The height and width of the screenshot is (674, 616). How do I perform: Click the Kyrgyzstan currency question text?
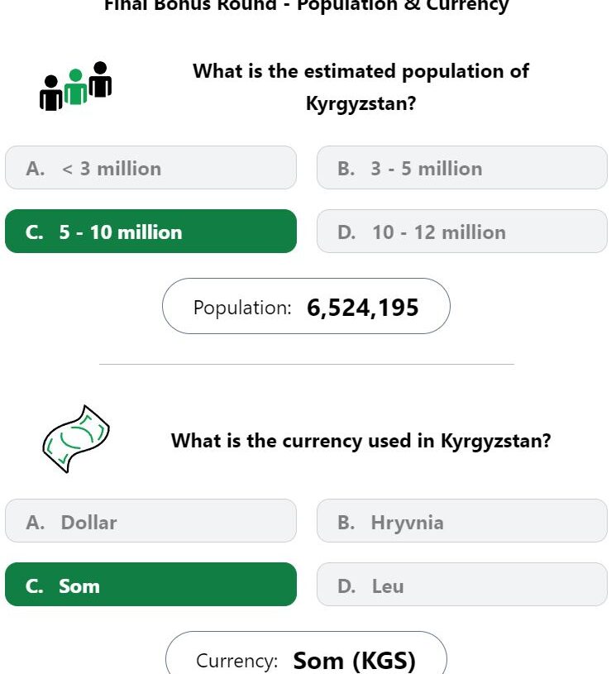(361, 441)
